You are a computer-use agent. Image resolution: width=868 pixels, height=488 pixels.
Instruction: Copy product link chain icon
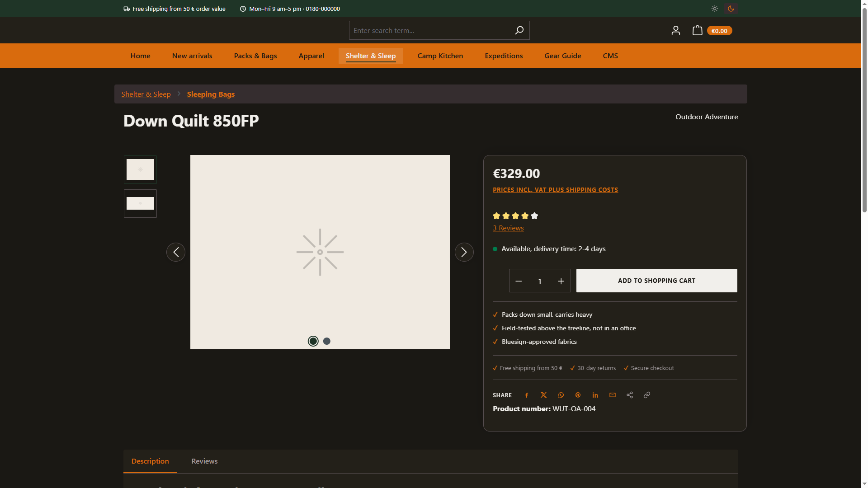click(647, 395)
